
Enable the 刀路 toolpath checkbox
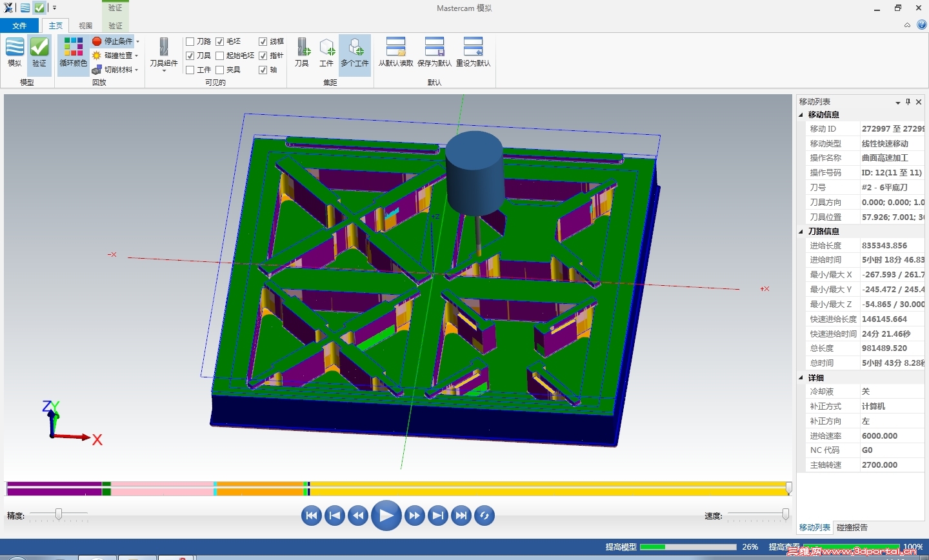tap(190, 41)
